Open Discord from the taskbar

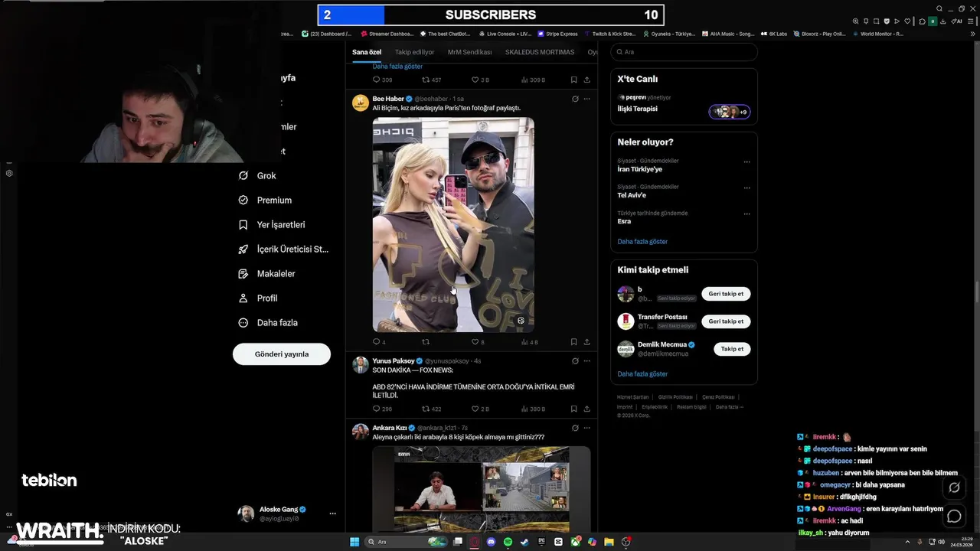pos(491,542)
